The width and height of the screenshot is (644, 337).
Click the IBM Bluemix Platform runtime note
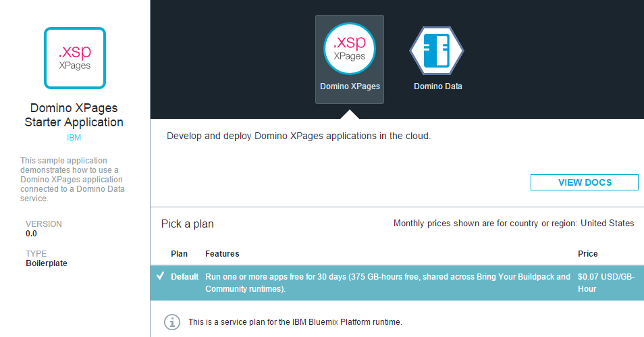(295, 322)
